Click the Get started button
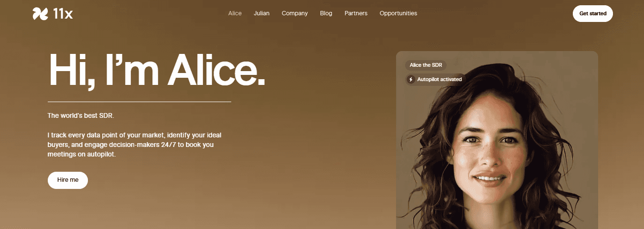 pyautogui.click(x=593, y=13)
